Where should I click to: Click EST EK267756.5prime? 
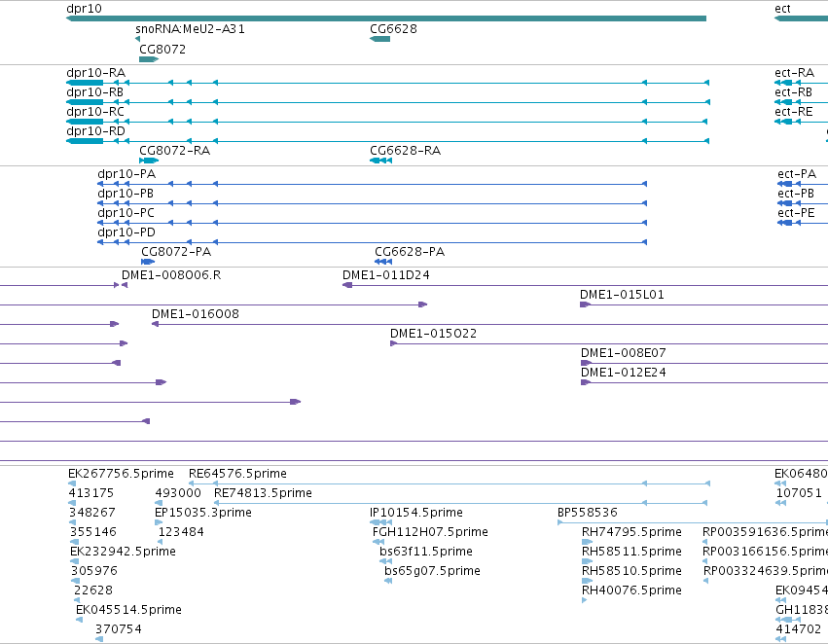click(x=72, y=483)
